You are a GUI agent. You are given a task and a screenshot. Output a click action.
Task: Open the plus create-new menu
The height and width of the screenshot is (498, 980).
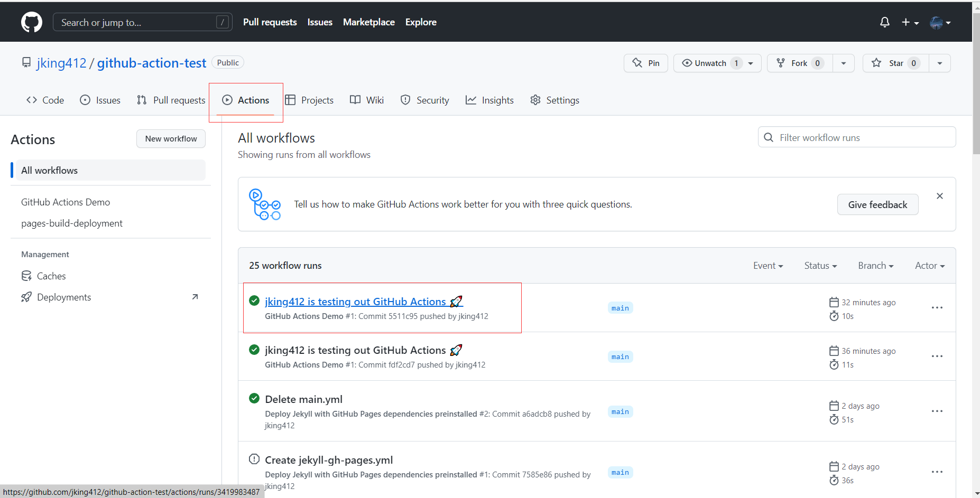pos(910,22)
